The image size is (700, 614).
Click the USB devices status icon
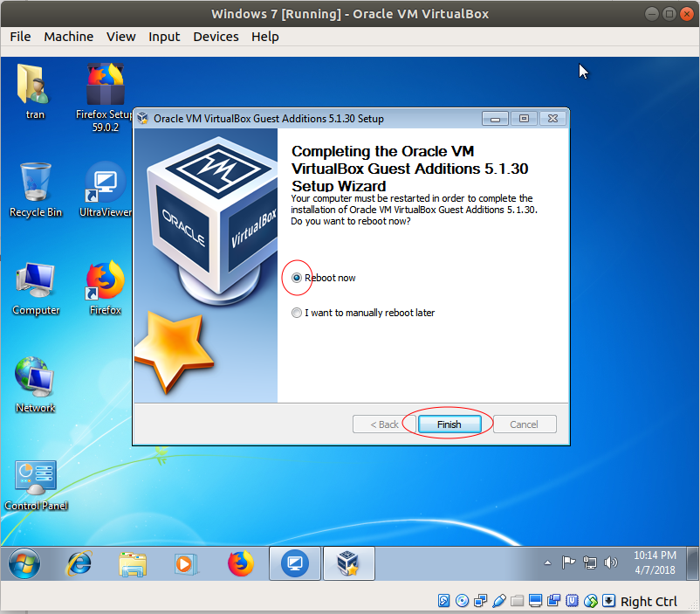coord(498,601)
